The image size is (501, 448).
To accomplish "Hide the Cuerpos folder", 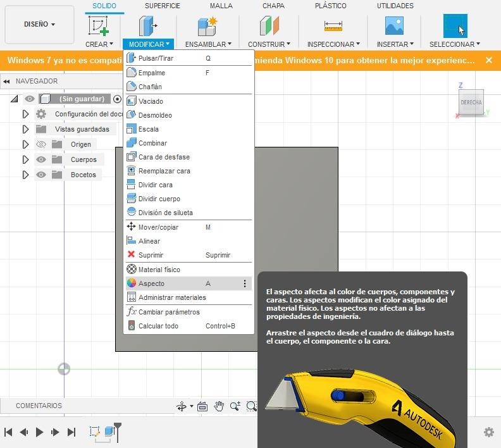I will [41, 159].
